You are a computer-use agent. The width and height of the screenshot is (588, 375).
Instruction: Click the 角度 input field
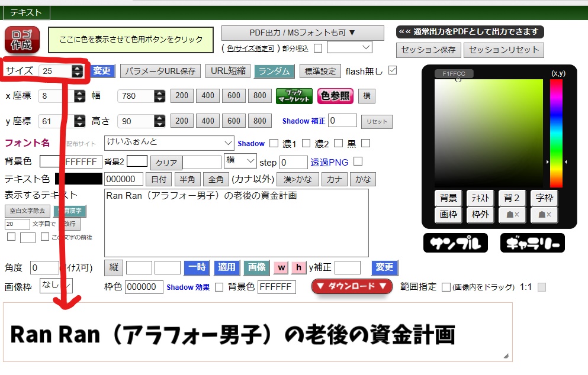[x=44, y=267]
